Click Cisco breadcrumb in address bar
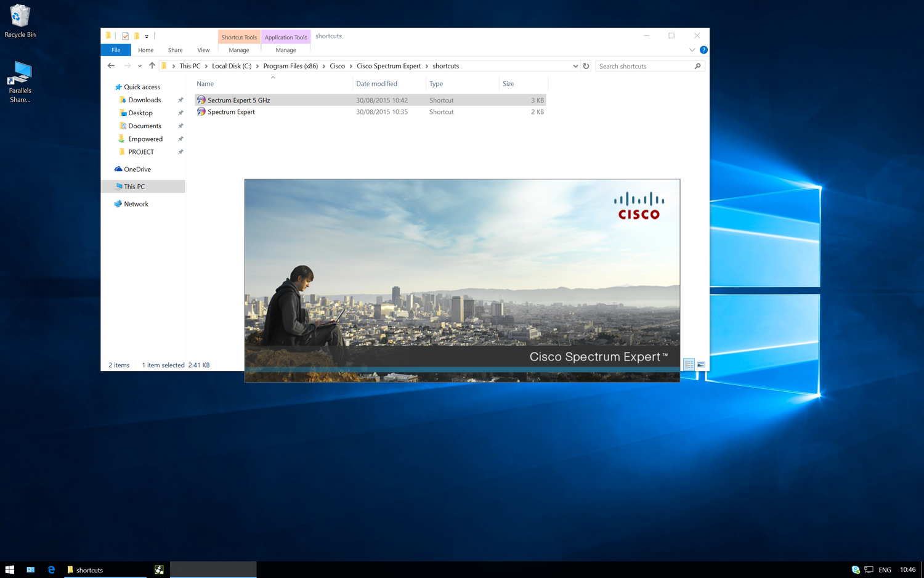The image size is (924, 578). click(x=337, y=66)
